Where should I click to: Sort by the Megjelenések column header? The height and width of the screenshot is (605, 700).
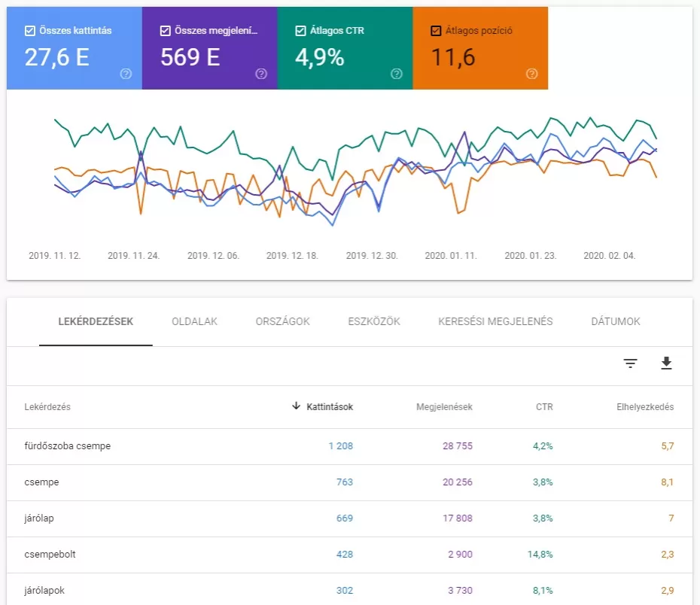(x=444, y=407)
